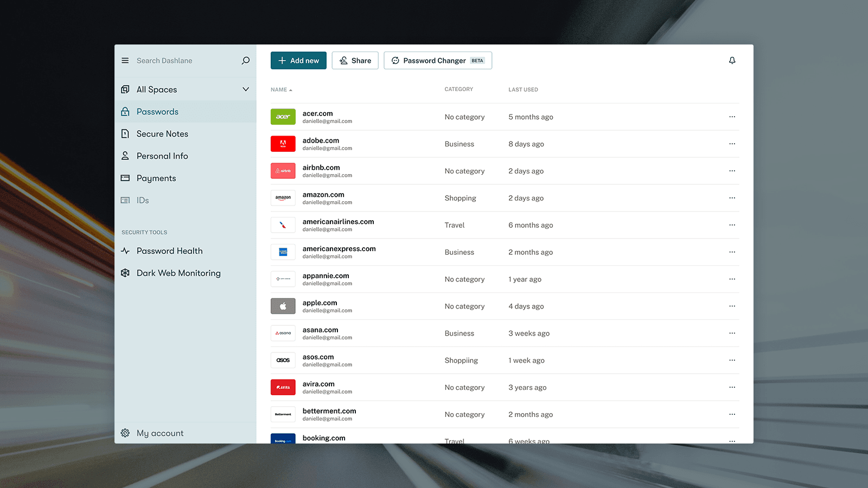This screenshot has height=488, width=868.
Task: Select Passwords in the sidebar
Action: pos(186,112)
